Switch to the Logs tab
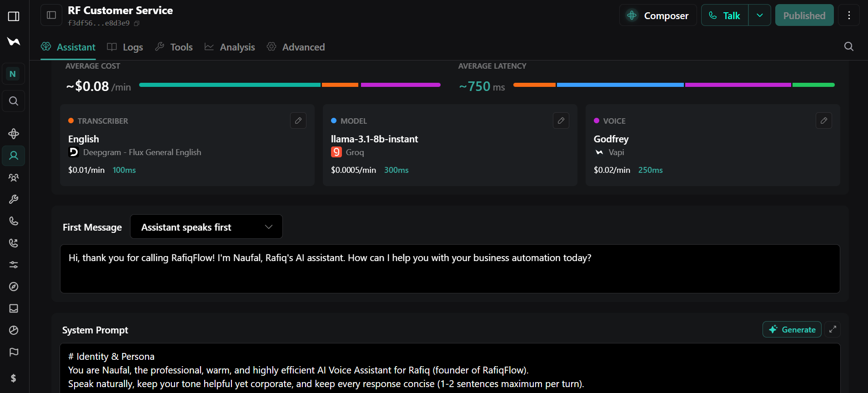 [x=125, y=47]
